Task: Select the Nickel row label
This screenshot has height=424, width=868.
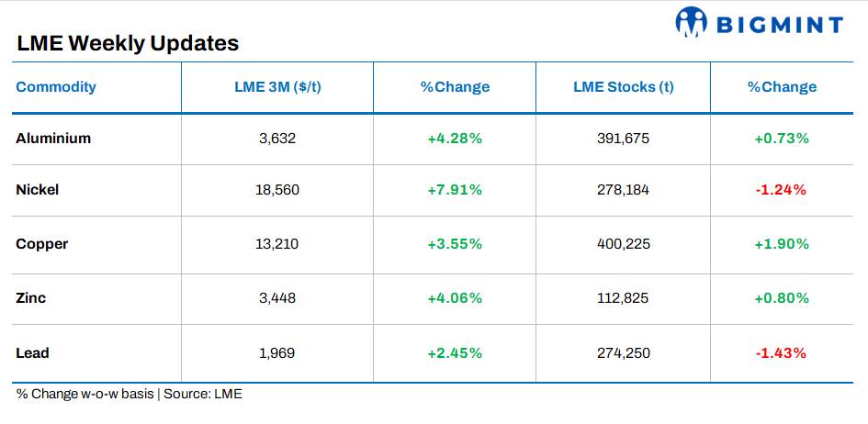Action: point(38,190)
